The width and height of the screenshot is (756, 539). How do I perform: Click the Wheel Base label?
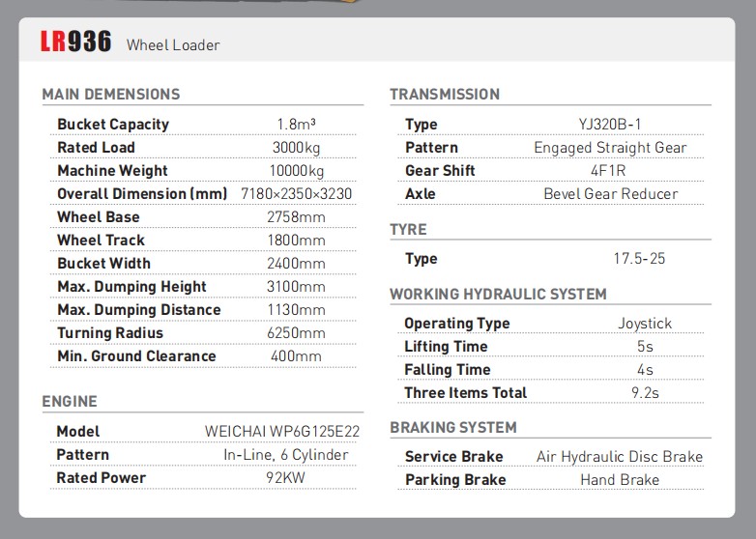point(98,217)
